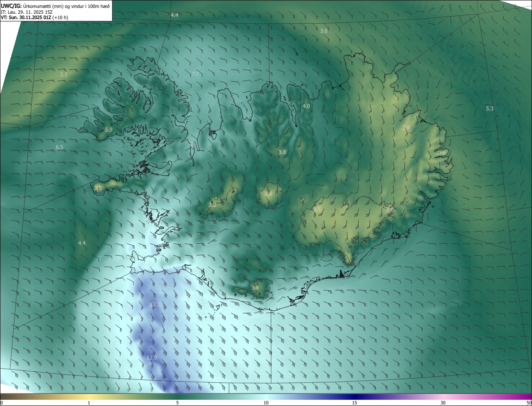Click the 4.0 value label

point(306,106)
